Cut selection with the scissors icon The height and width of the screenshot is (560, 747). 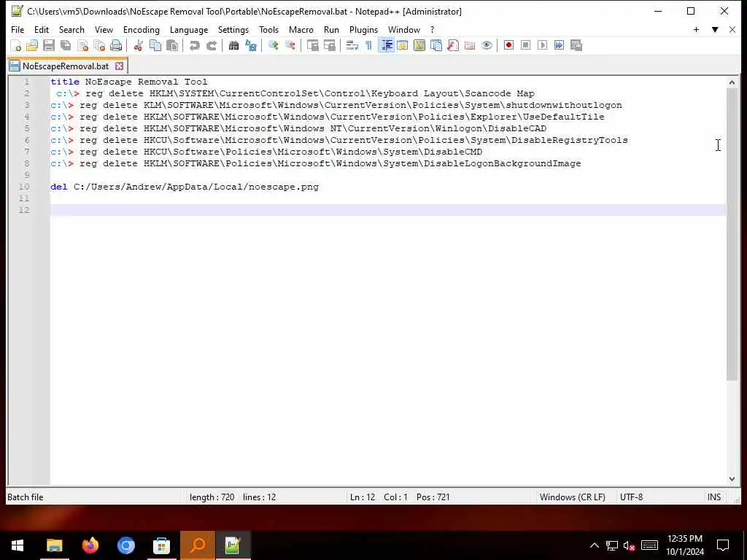(x=138, y=45)
